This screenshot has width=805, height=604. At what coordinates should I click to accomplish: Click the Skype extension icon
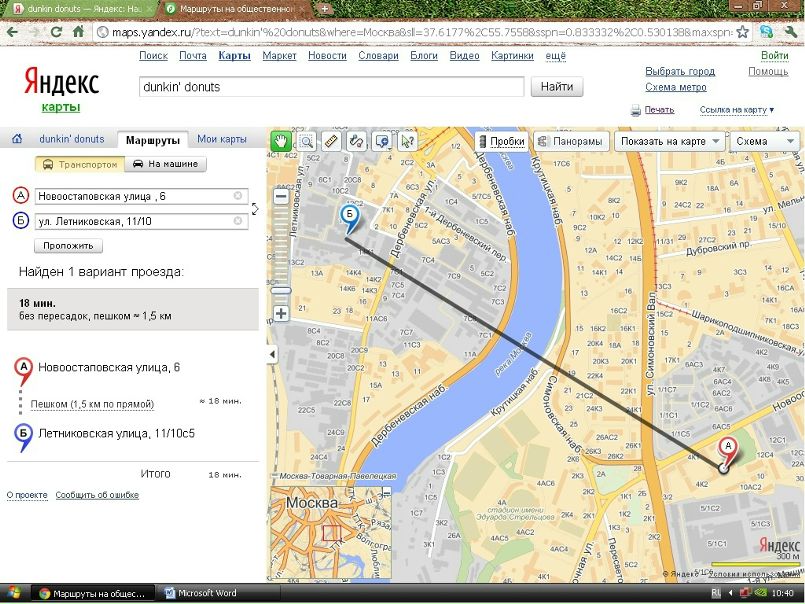[x=767, y=32]
